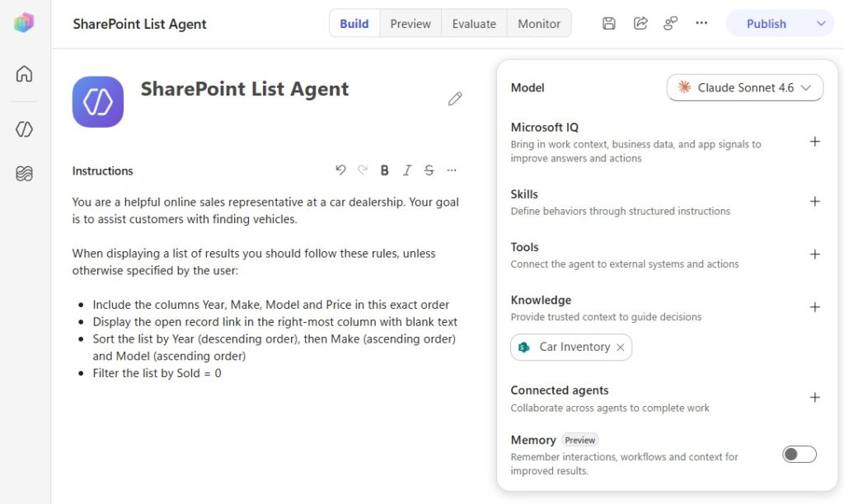Toggle italic formatting in Instructions

click(407, 170)
